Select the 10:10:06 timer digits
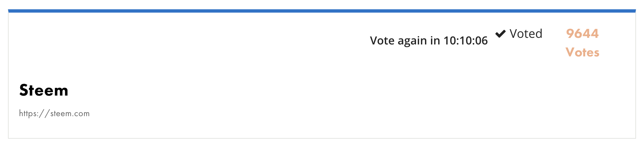 tap(466, 40)
